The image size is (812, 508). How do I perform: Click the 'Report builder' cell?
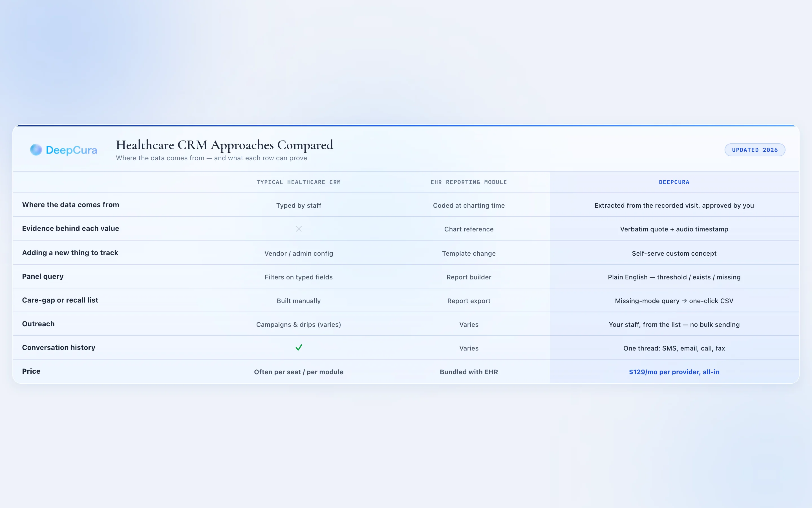pyautogui.click(x=469, y=277)
